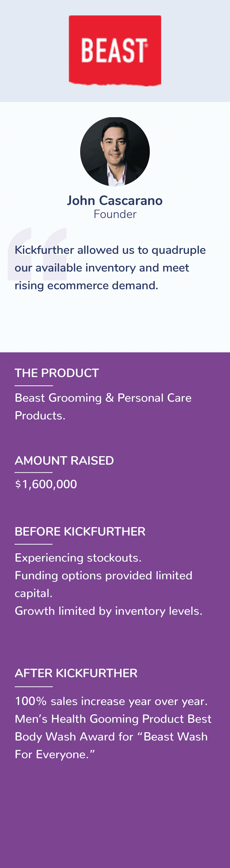Click Men's Health Best Body Wash Award text

113,737
